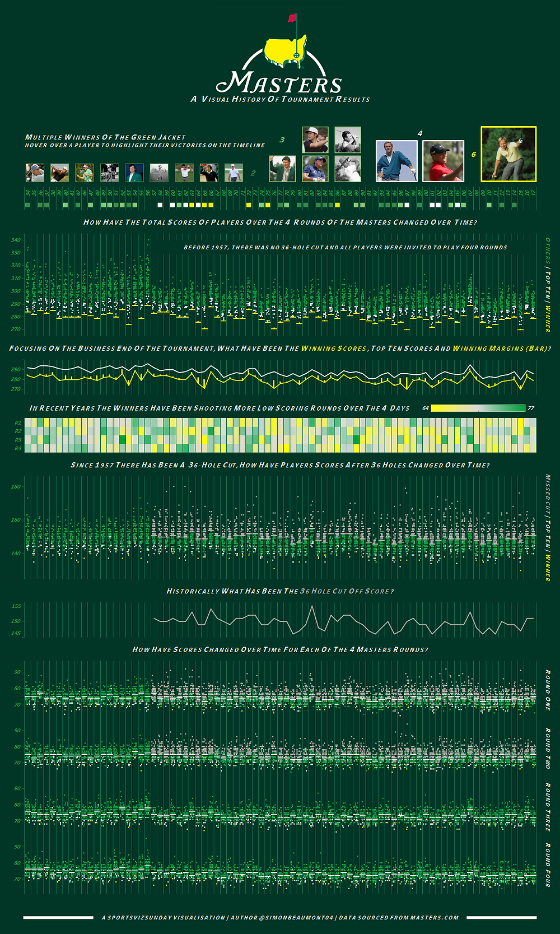Click the green 90 marker on the timeline
This screenshot has height=934, width=560.
[362, 205]
